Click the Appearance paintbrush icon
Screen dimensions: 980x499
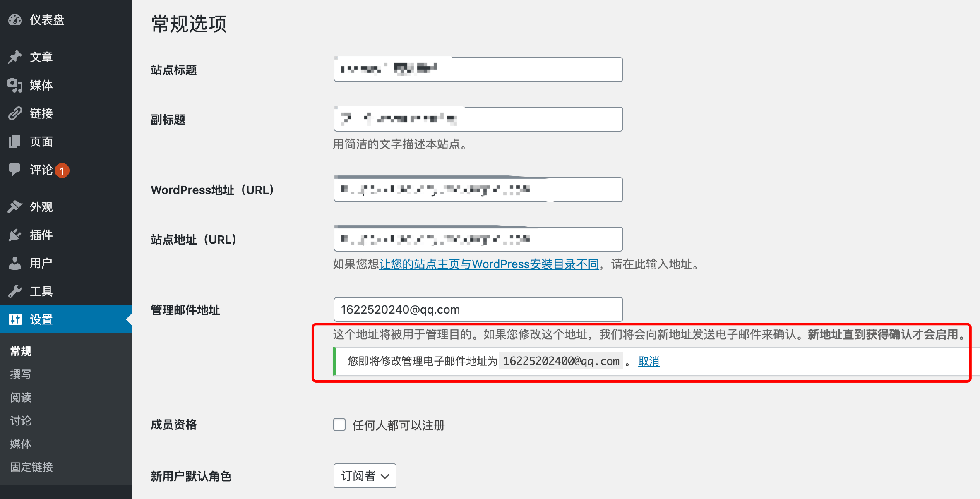15,206
